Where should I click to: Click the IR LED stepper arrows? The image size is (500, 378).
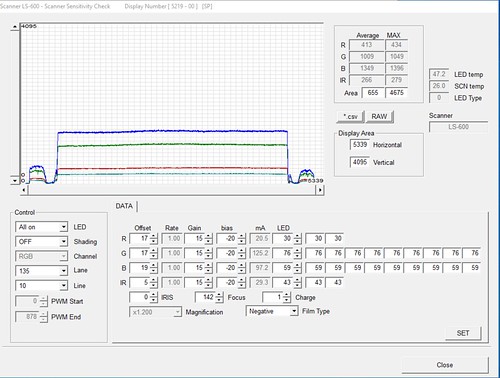pyautogui.click(x=297, y=283)
